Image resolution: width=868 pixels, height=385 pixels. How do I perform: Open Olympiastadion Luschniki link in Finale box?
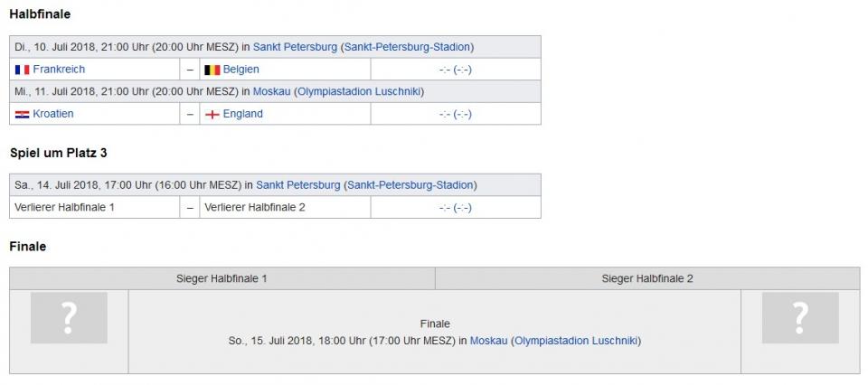coord(576,341)
